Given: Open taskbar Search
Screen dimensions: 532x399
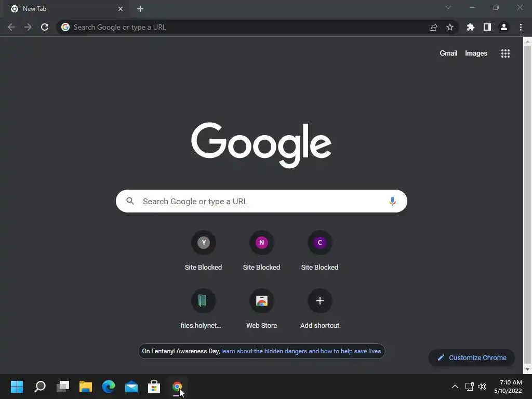Looking at the screenshot, I should click(x=40, y=387).
